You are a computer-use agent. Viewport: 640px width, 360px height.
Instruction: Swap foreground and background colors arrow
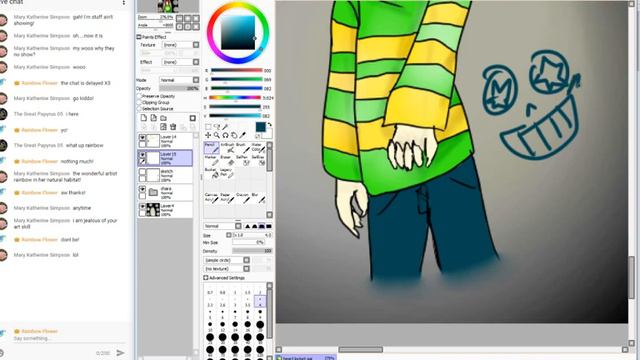click(x=269, y=125)
